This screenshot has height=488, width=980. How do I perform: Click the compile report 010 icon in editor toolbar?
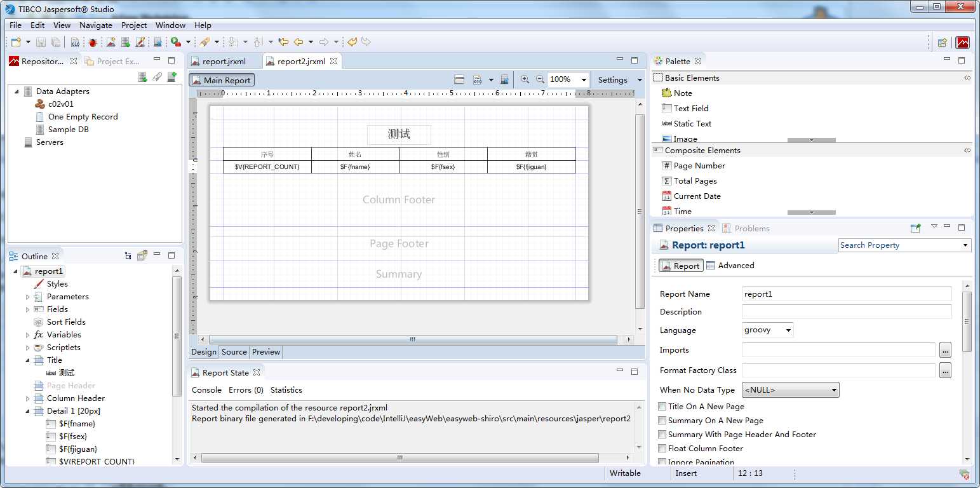coord(478,79)
